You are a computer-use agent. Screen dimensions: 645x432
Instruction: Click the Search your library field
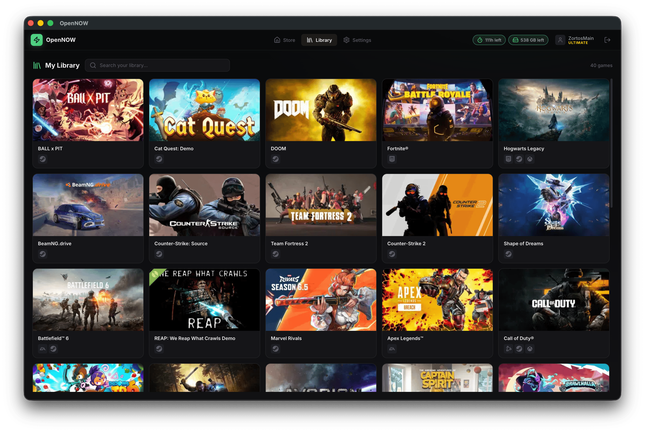(157, 65)
